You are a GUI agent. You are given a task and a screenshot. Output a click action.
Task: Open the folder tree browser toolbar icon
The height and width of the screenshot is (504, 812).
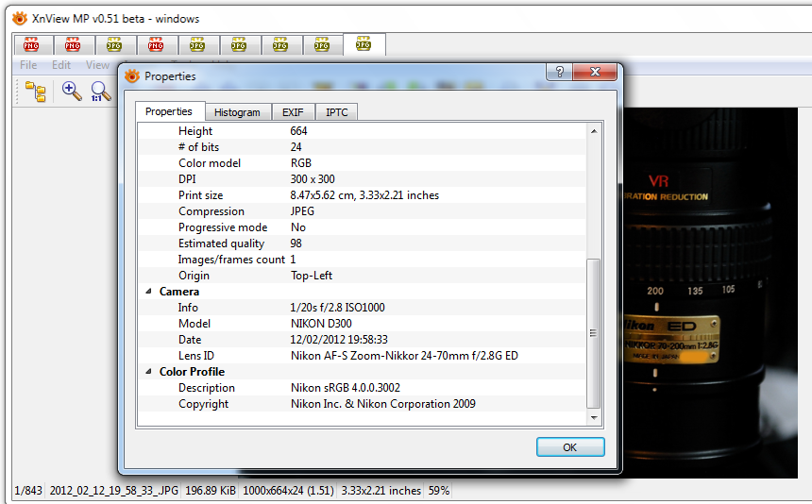pos(35,92)
